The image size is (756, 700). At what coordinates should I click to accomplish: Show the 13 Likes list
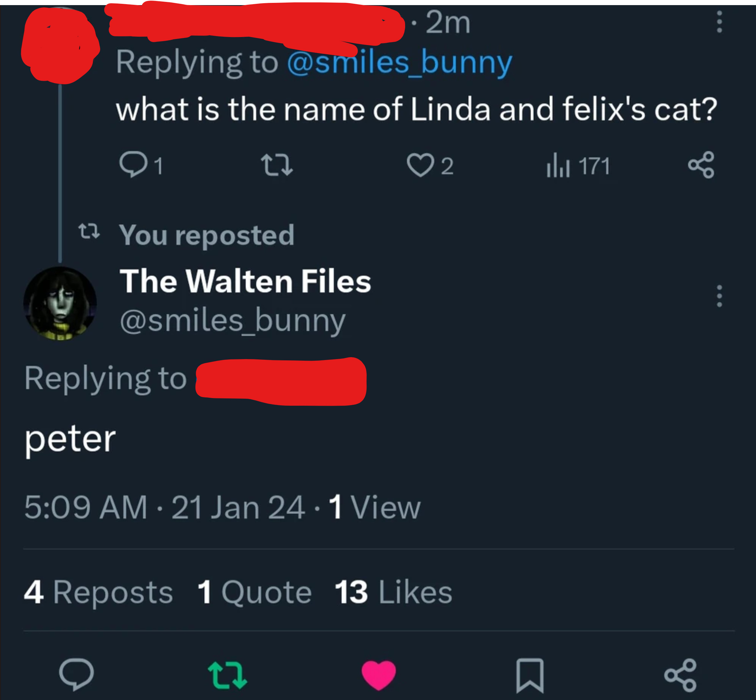click(x=393, y=592)
